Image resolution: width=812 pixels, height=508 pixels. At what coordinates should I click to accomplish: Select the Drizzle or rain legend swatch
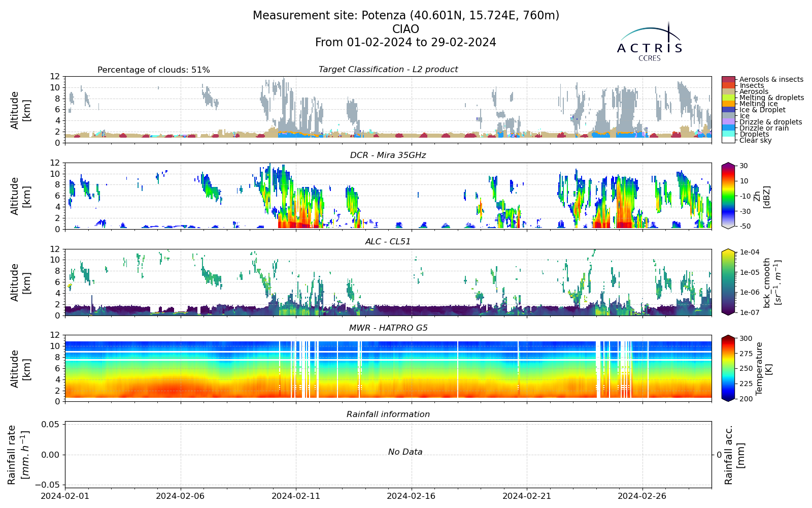(x=728, y=128)
